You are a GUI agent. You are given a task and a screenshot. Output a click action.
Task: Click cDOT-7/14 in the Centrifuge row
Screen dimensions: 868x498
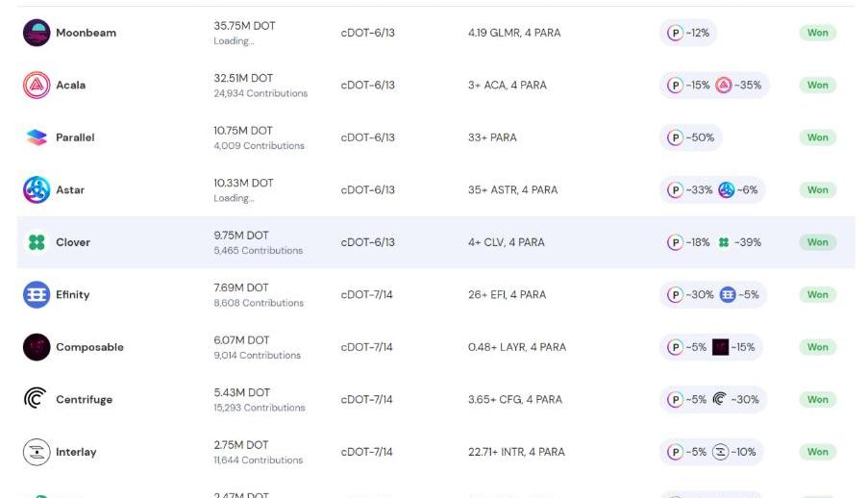366,399
